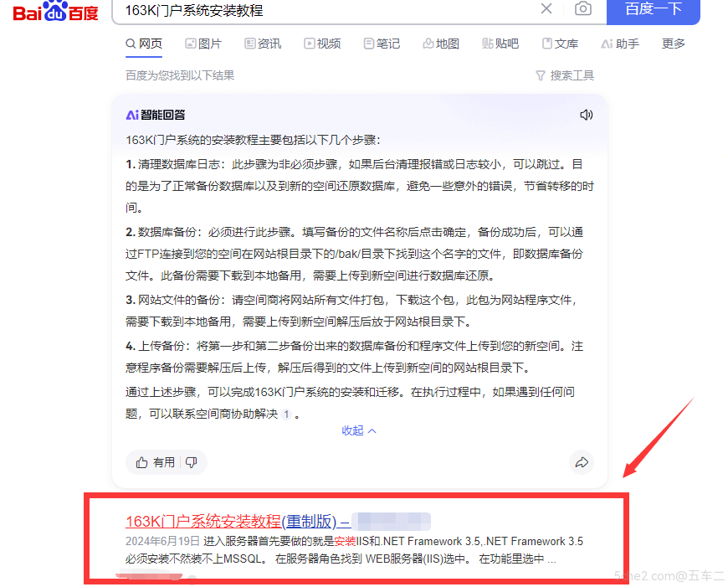Viewport: 728px width, 587px height.
Task: Open the AI 助手 tab
Action: [x=620, y=44]
